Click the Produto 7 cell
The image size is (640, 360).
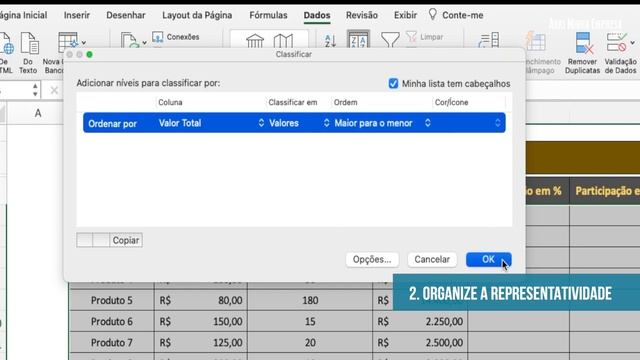[111, 343]
